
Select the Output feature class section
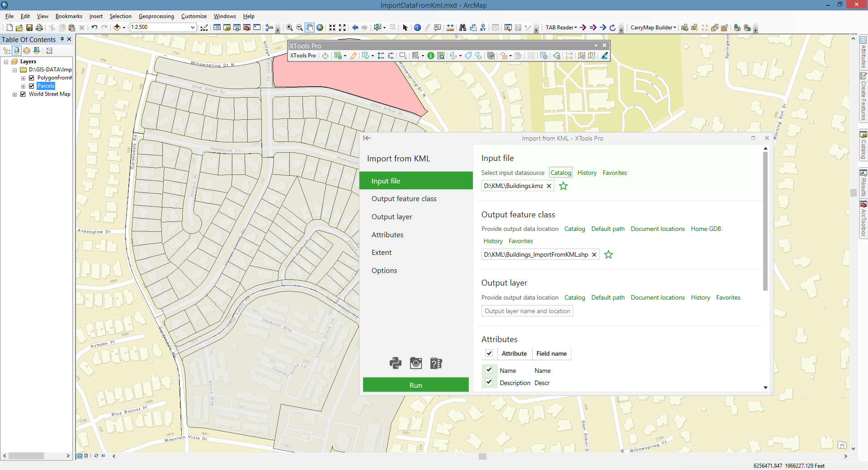(416, 199)
